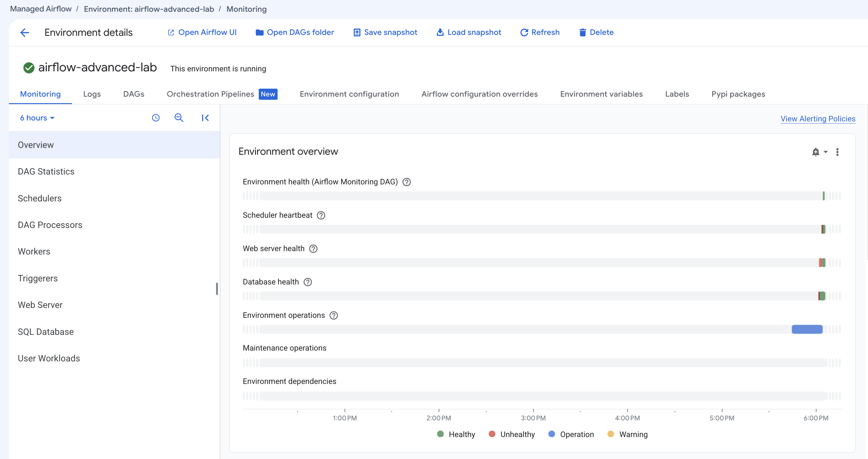Click help icon for Environment operations
Screen dimensions: 868x459
[x=334, y=316]
